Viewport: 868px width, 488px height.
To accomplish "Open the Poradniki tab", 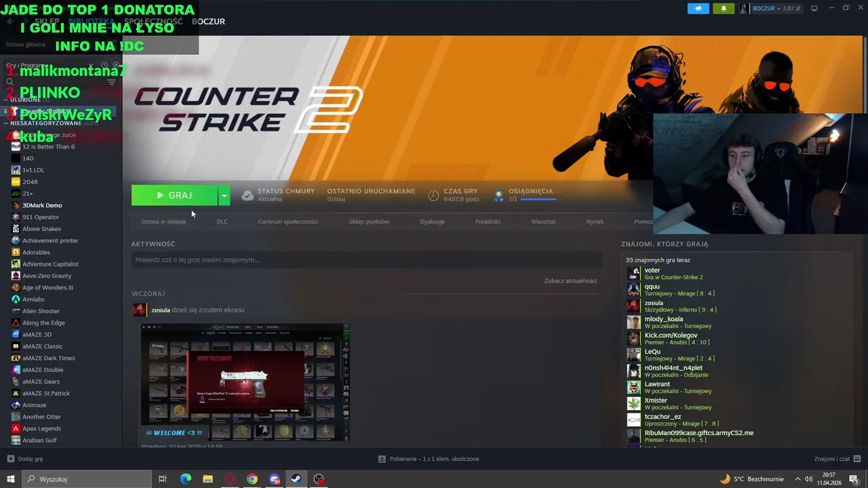I will point(488,222).
